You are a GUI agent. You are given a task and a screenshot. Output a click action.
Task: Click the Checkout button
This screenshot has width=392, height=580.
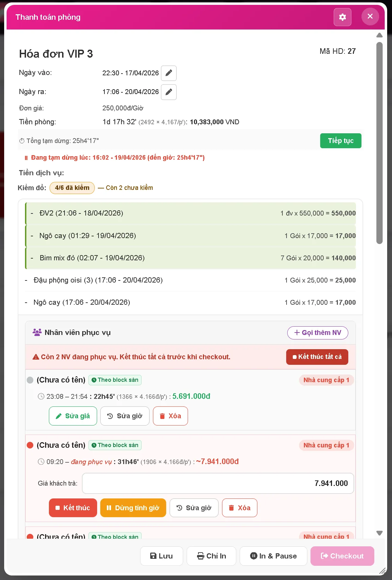click(x=342, y=556)
